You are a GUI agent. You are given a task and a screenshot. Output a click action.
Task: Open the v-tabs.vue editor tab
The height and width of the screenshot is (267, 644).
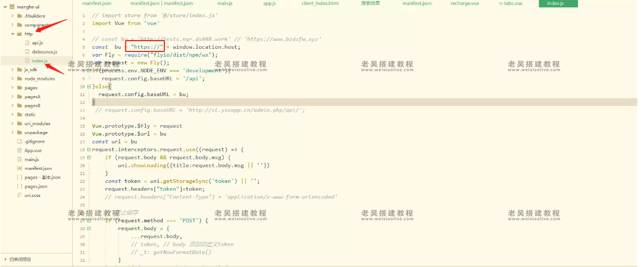(x=511, y=4)
